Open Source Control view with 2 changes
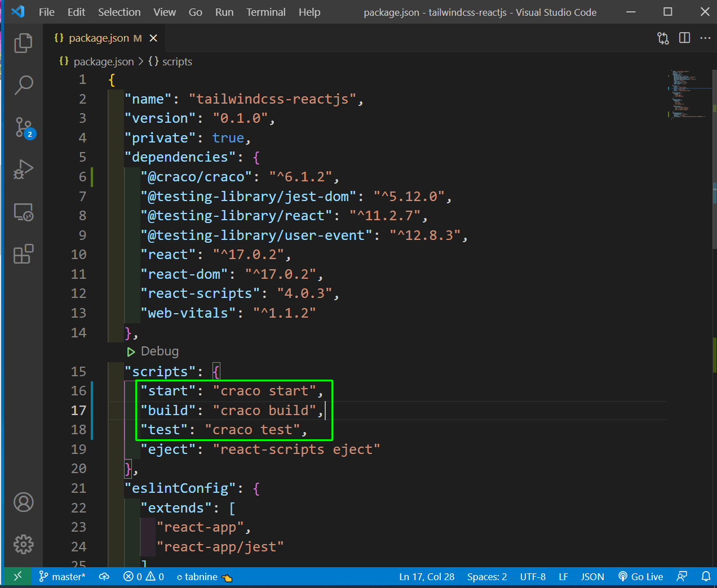This screenshot has height=588, width=717. coord(23,128)
